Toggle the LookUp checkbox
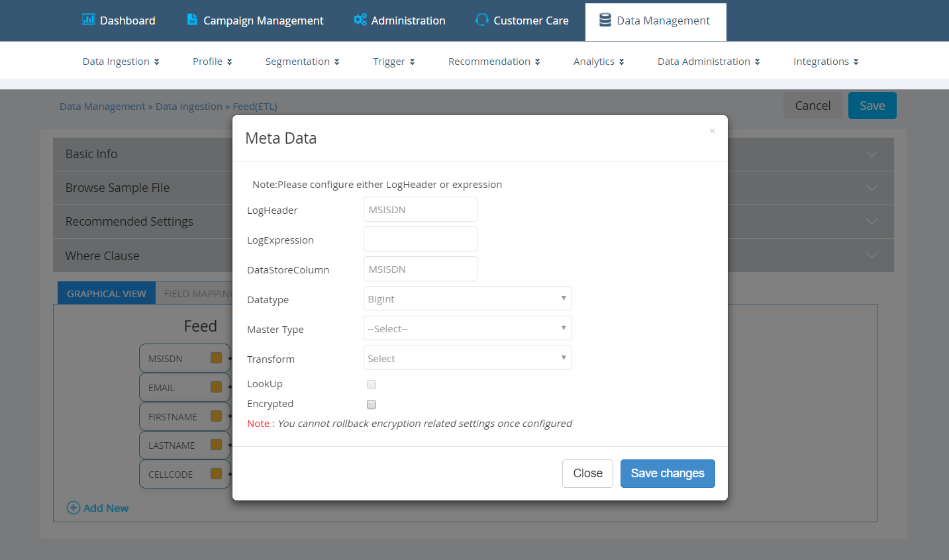Screen dimensions: 949x560 pyautogui.click(x=372, y=385)
